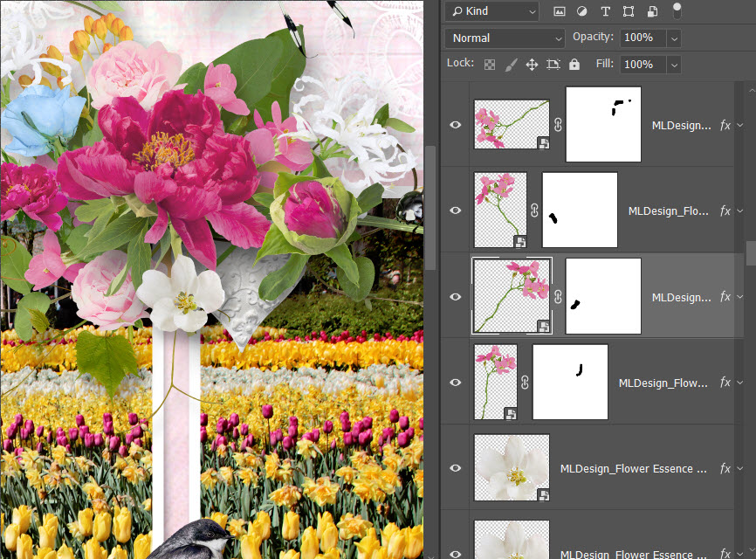Viewport: 756px width, 559px height.
Task: Click the Opacity 100% value field
Action: click(643, 38)
